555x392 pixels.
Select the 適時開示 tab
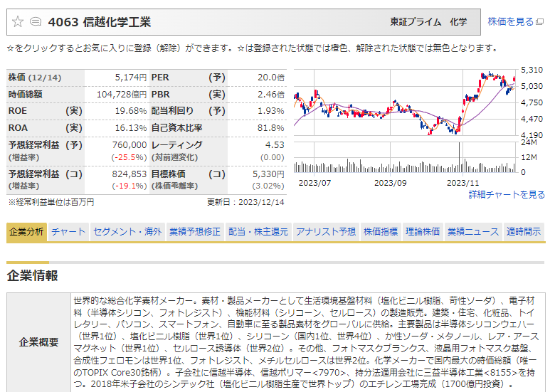[524, 232]
